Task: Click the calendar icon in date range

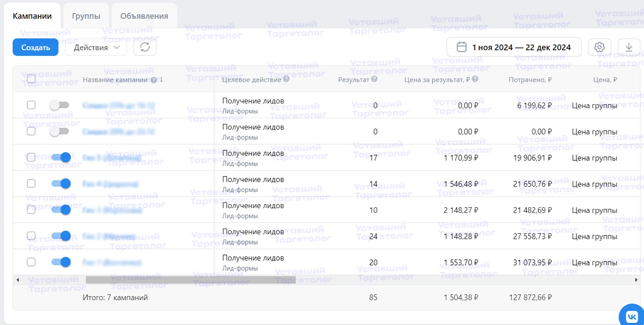Action: coord(461,47)
